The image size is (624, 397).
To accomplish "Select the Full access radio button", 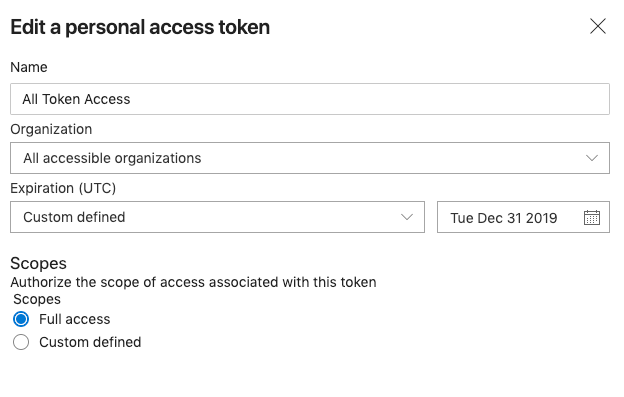I will coord(21,319).
